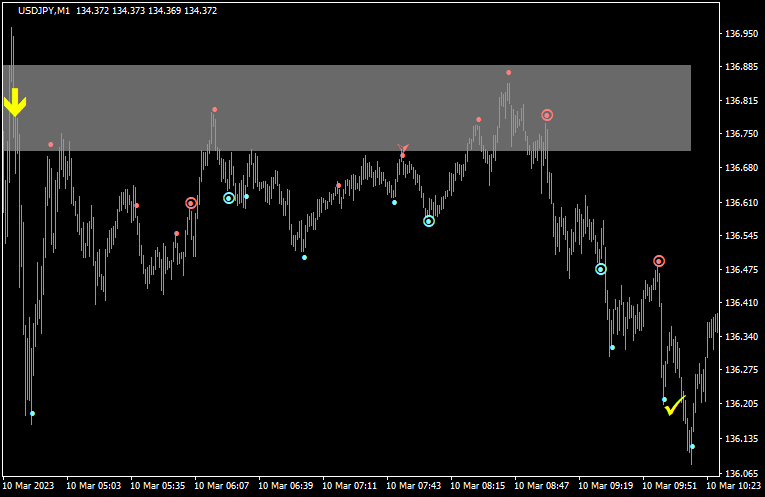Click the 10 Mar 2023 date label

point(29,486)
